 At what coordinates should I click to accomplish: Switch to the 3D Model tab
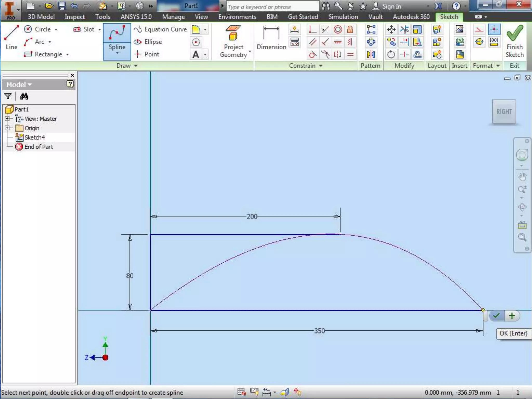[41, 17]
